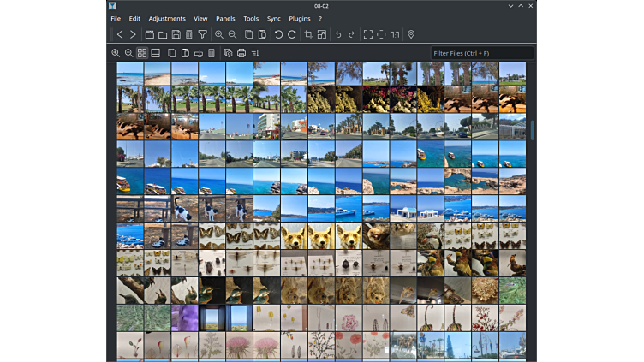Screen dimensions: 644x362
Task: Toggle the 1:1 actual size view
Action: [x=395, y=34]
